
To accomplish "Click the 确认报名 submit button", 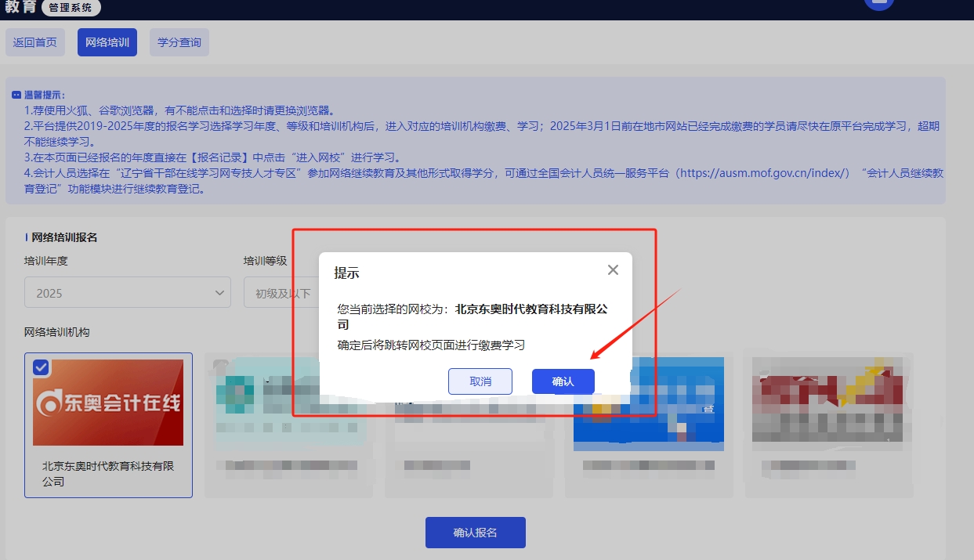I will [x=475, y=532].
